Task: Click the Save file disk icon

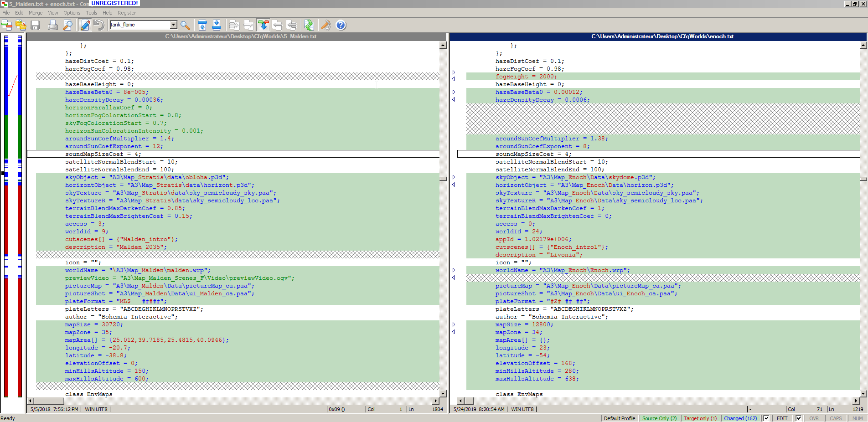Action: tap(35, 25)
